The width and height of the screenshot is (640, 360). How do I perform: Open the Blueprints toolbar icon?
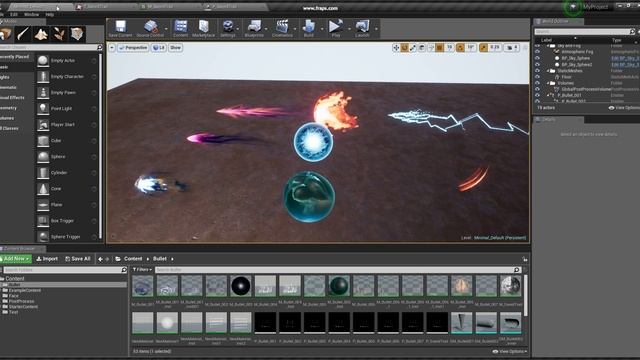tap(254, 27)
